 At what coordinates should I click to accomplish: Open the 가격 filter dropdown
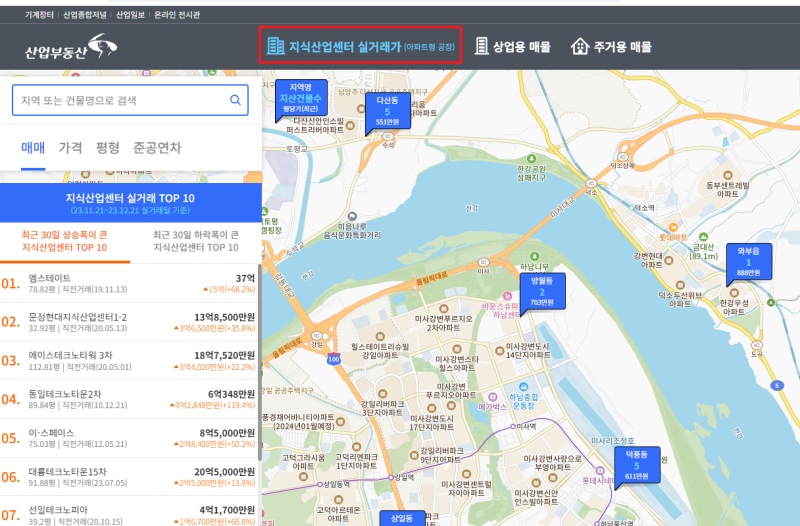70,148
